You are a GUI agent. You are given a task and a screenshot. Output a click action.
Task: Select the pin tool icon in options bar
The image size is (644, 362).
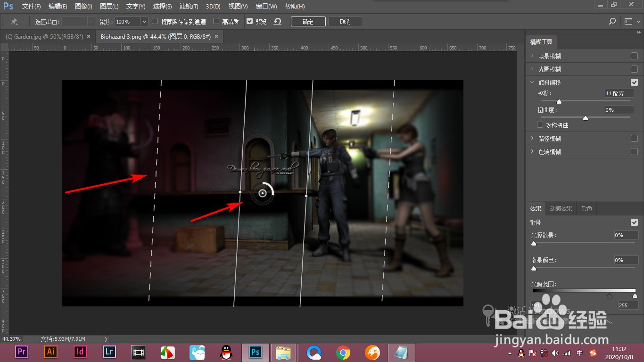pos(14,22)
